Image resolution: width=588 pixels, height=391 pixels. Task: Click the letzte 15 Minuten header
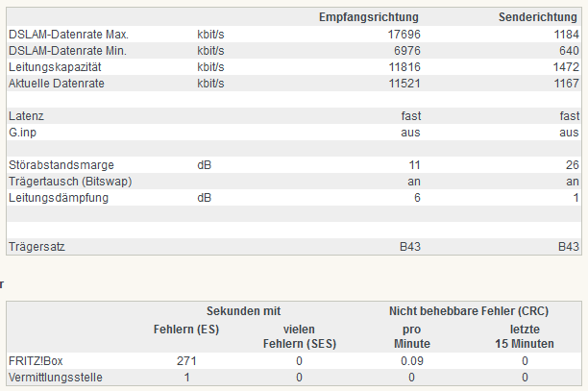point(525,336)
